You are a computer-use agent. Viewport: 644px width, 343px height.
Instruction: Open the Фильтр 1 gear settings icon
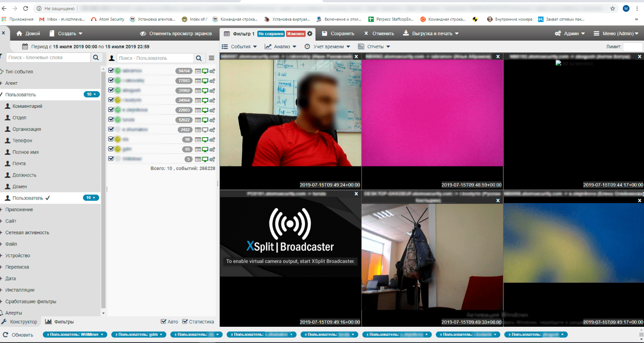click(x=310, y=34)
